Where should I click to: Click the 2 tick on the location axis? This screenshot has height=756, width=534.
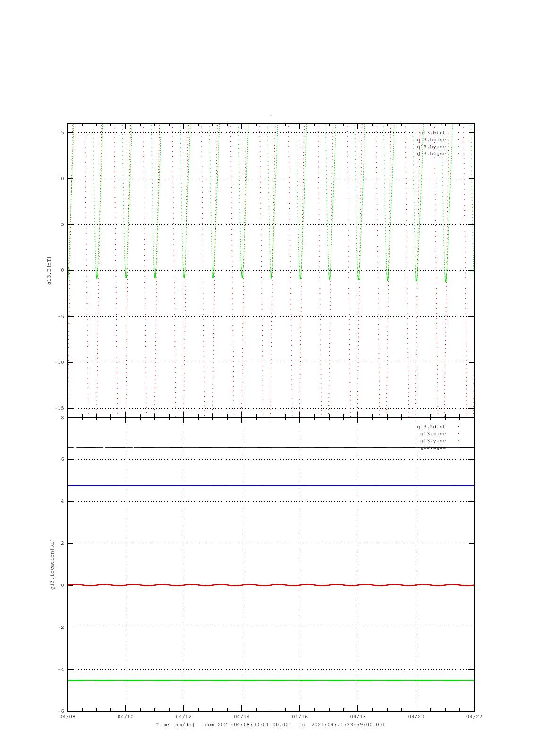coord(62,543)
